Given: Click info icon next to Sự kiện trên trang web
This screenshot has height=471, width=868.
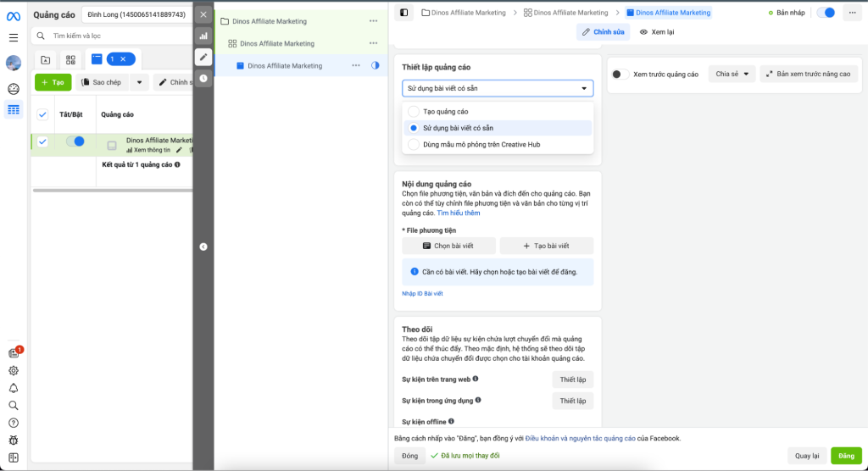Looking at the screenshot, I should click(x=476, y=380).
